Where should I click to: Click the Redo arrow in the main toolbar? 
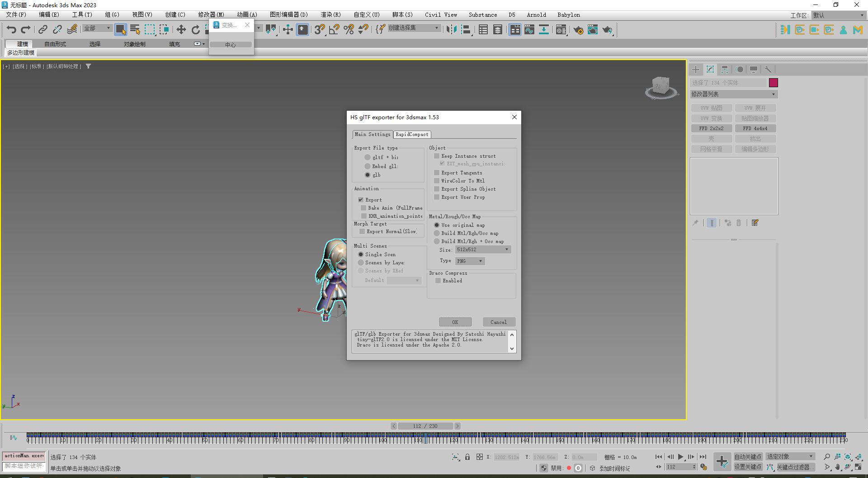point(26,30)
